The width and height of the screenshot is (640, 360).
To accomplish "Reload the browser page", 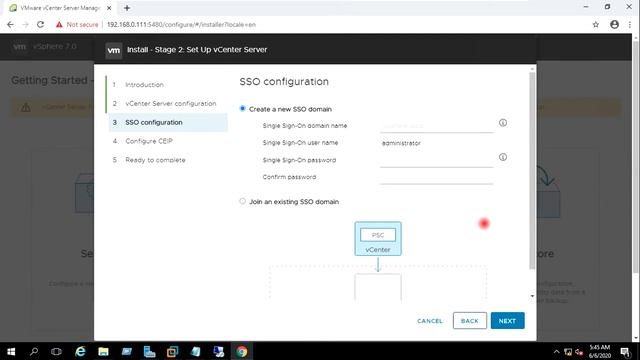I will (40, 24).
